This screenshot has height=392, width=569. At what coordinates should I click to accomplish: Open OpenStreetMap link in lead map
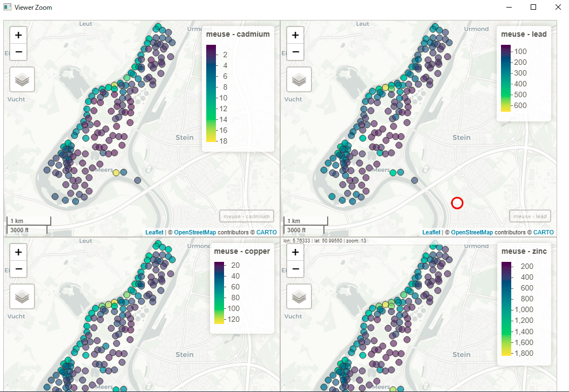[x=471, y=232]
